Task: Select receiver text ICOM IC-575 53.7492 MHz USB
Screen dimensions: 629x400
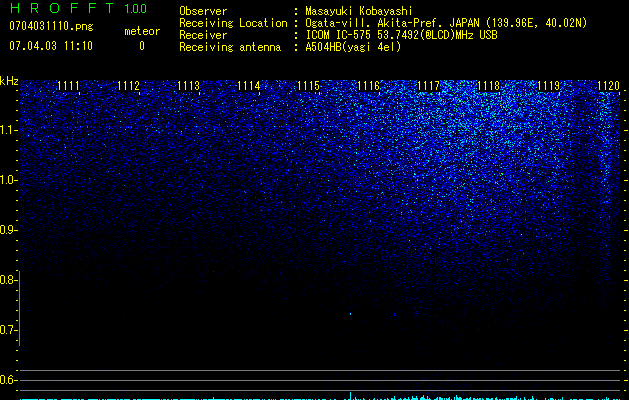Action: click(x=401, y=35)
